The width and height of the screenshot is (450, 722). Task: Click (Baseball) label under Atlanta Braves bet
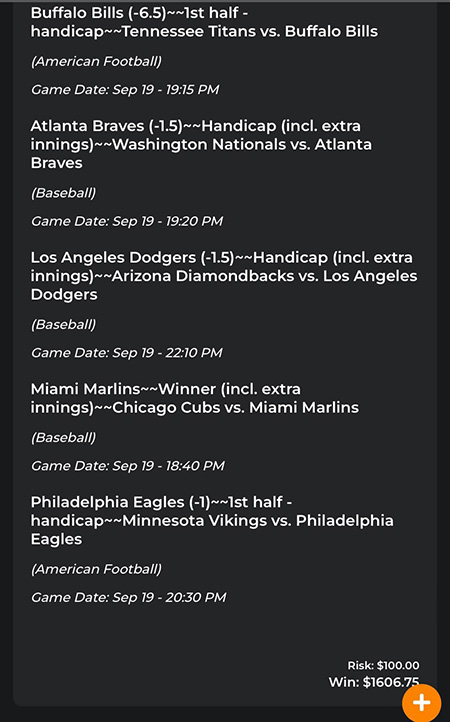(x=64, y=193)
